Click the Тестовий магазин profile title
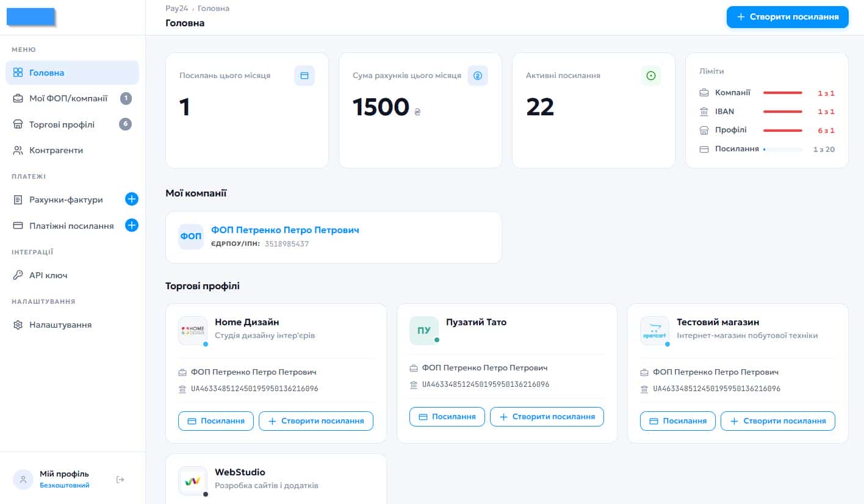864x504 pixels. coord(718,322)
